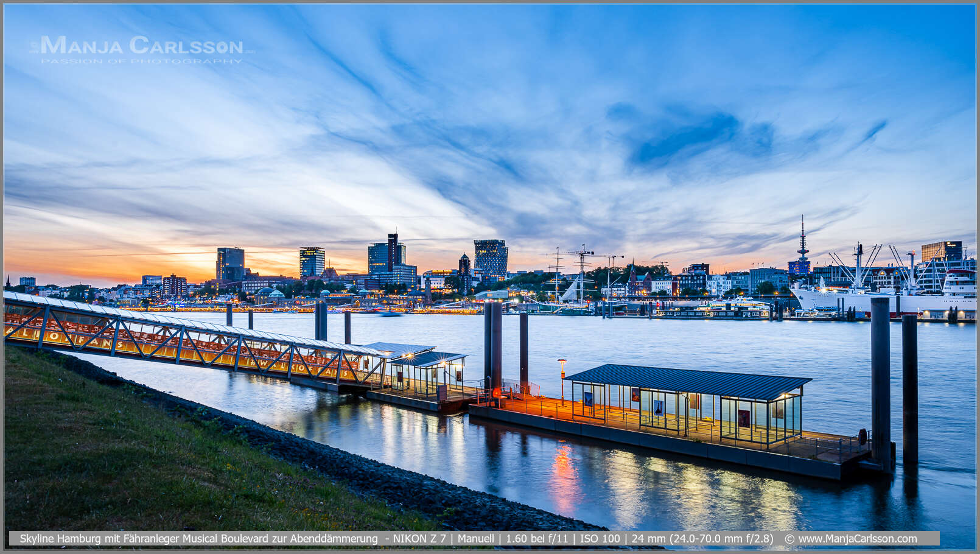Click the 'ISO 100' value in caption
980x554 pixels.
pyautogui.click(x=600, y=539)
